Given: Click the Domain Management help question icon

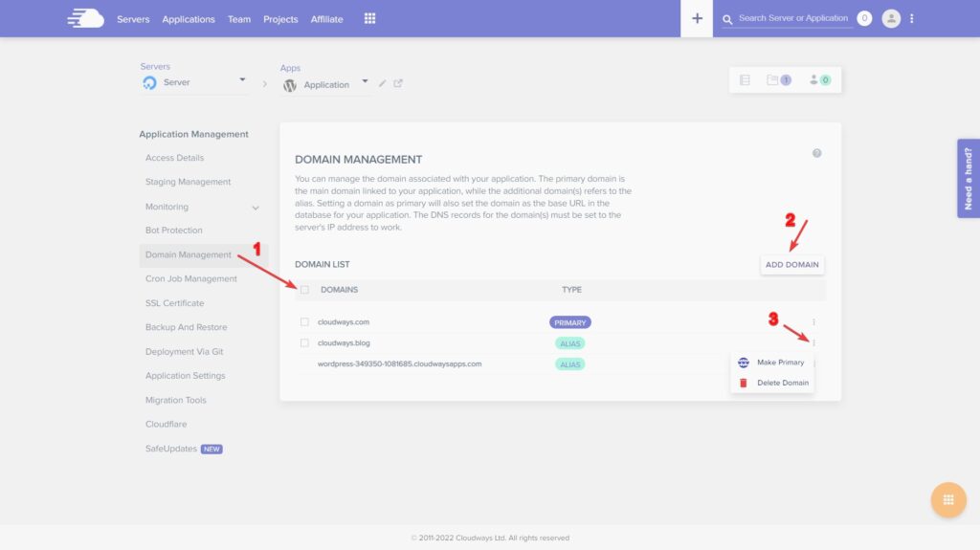Looking at the screenshot, I should point(817,153).
